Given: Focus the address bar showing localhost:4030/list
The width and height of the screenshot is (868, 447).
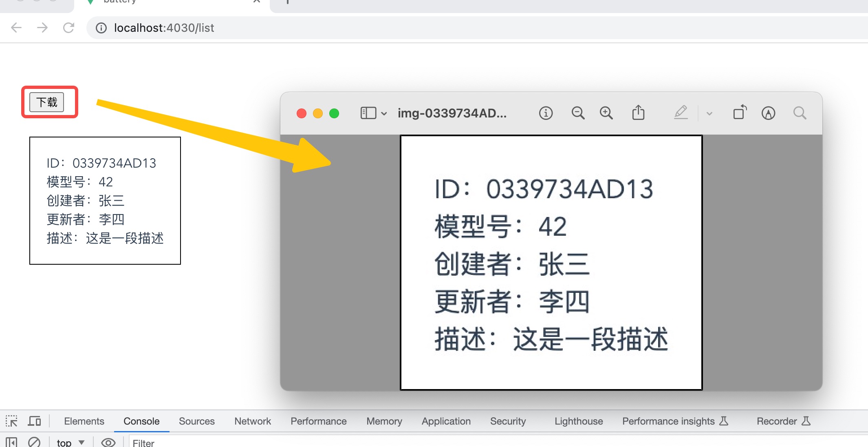Looking at the screenshot, I should pos(477,28).
